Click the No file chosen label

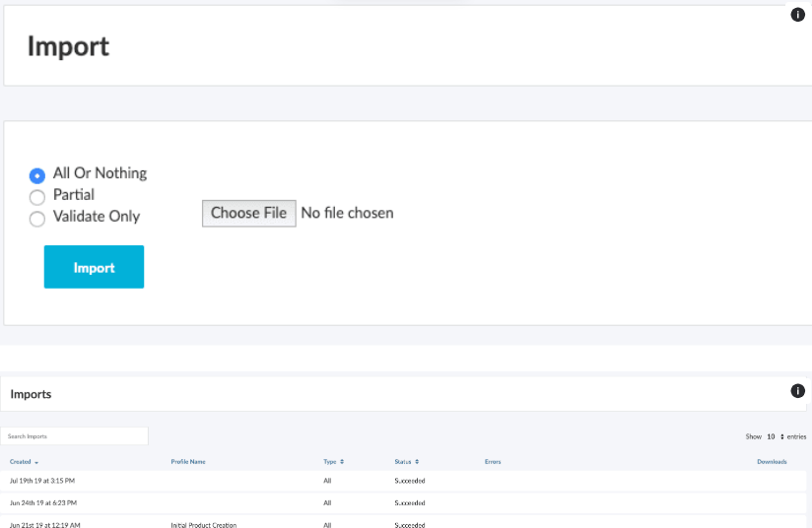coord(347,213)
